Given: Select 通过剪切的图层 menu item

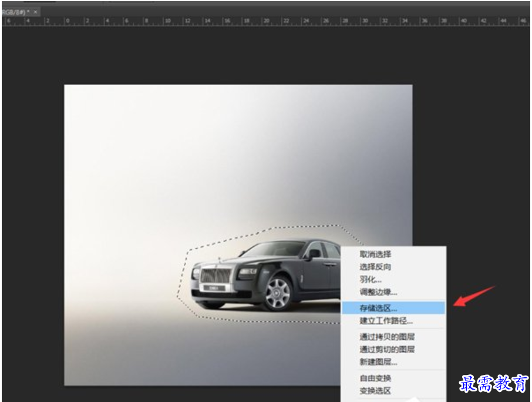Looking at the screenshot, I should coord(393,349).
